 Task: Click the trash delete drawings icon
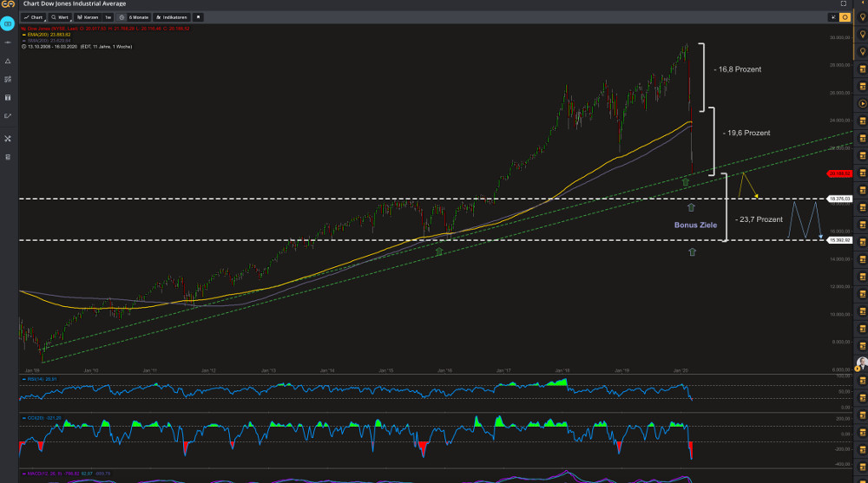coord(8,157)
